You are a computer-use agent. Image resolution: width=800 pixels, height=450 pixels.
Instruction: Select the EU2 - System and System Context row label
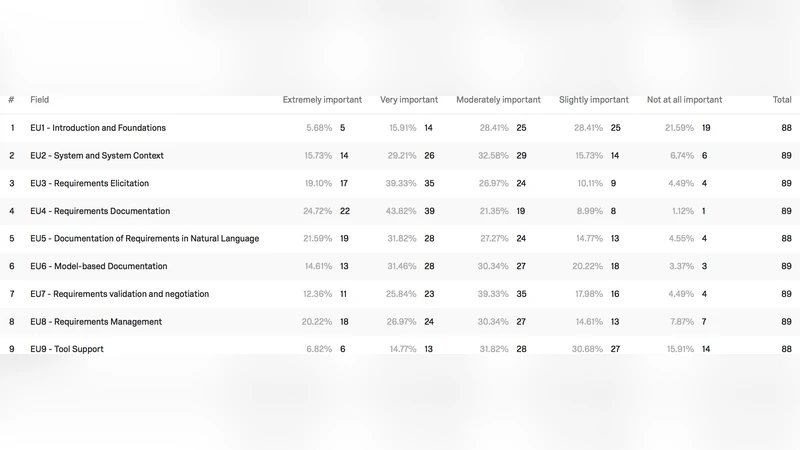pyautogui.click(x=97, y=156)
